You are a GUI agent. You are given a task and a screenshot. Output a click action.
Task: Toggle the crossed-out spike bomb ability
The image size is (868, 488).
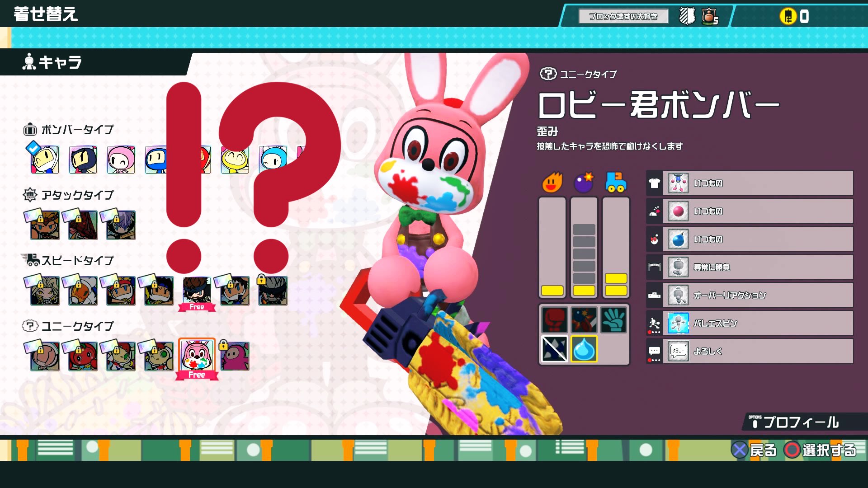point(554,349)
